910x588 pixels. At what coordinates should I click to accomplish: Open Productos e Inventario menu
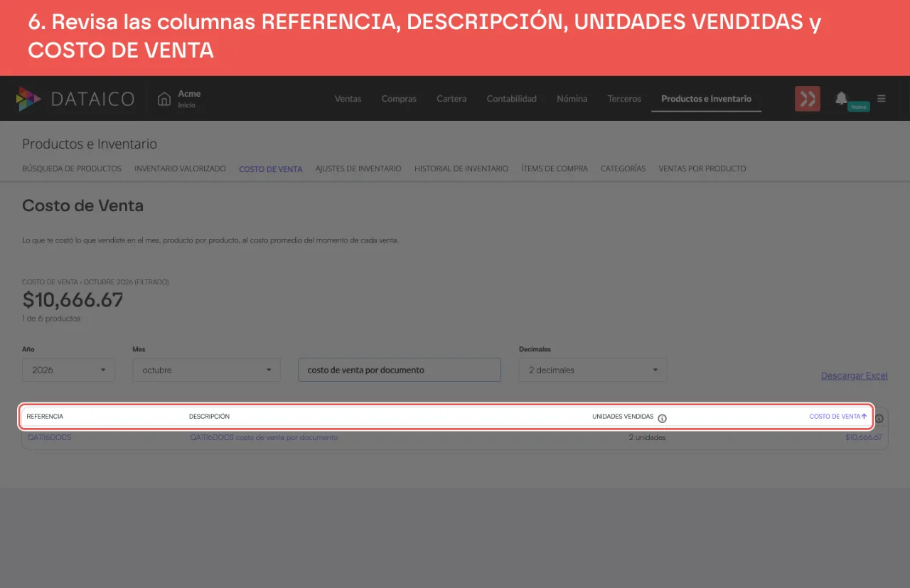[706, 99]
